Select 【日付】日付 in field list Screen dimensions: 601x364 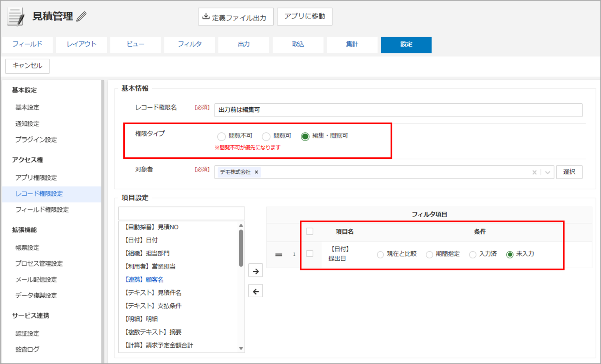coord(179,240)
